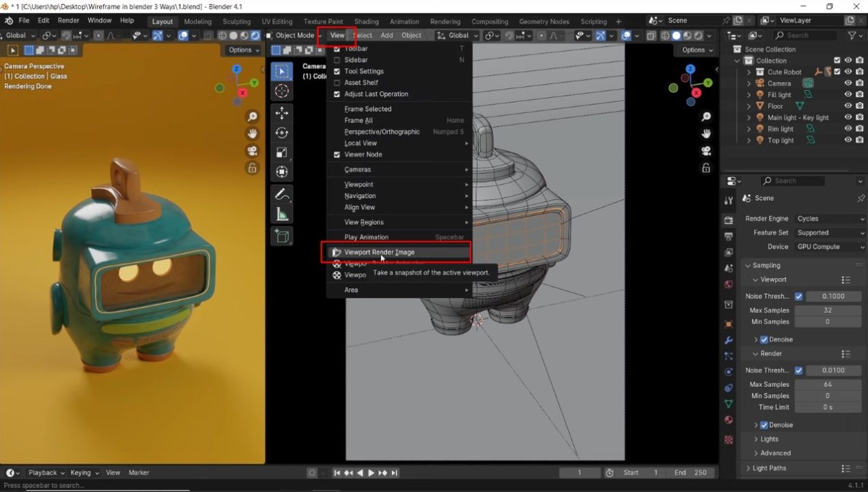Select the Rotate tool in toolbar
The image size is (868, 492).
click(x=281, y=133)
